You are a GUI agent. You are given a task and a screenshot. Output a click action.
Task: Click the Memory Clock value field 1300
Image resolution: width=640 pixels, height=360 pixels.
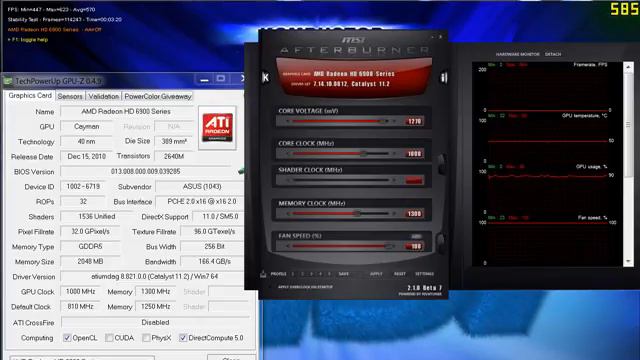click(x=414, y=213)
